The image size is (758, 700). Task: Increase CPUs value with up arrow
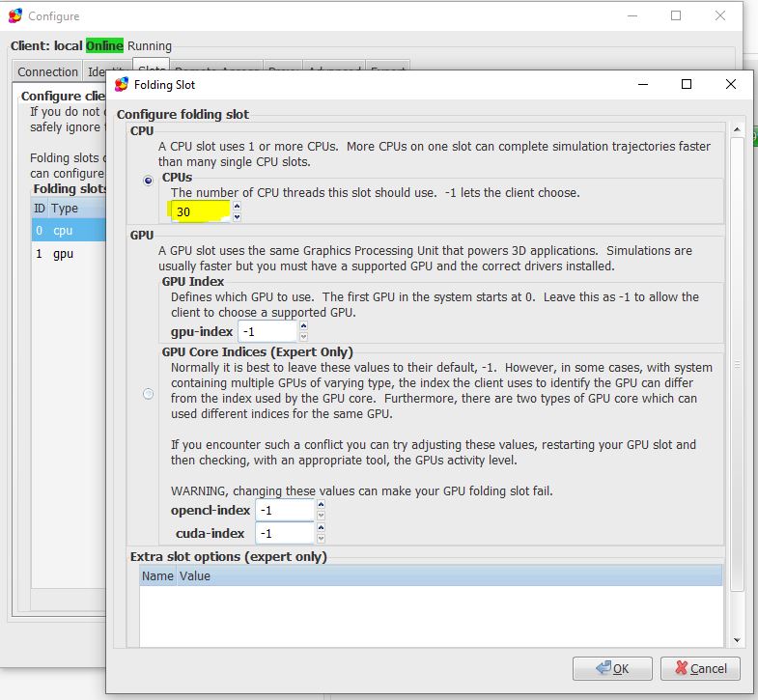click(238, 206)
